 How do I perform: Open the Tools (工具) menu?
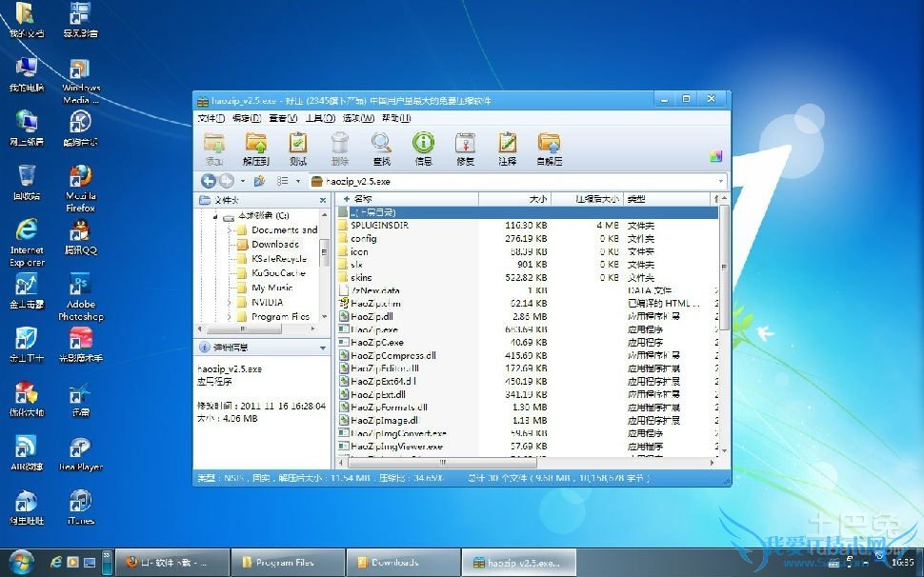(320, 118)
